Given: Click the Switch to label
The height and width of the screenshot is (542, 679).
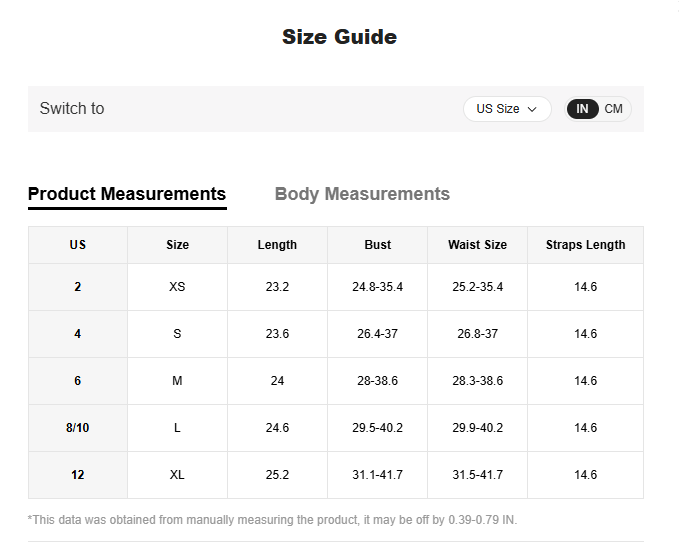Looking at the screenshot, I should (72, 109).
